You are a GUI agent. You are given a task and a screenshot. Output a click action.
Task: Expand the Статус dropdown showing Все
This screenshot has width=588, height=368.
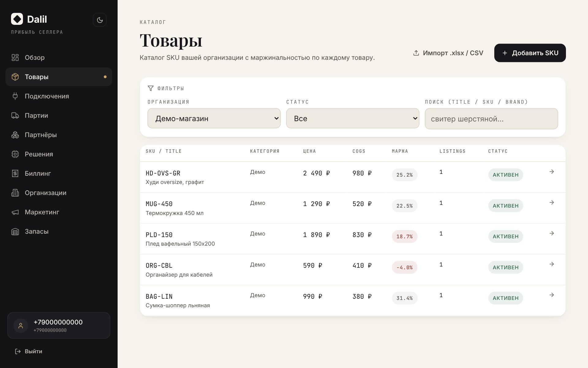point(352,118)
